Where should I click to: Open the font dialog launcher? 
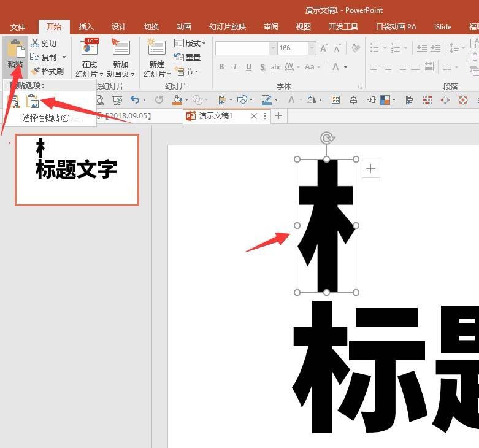tap(360, 87)
